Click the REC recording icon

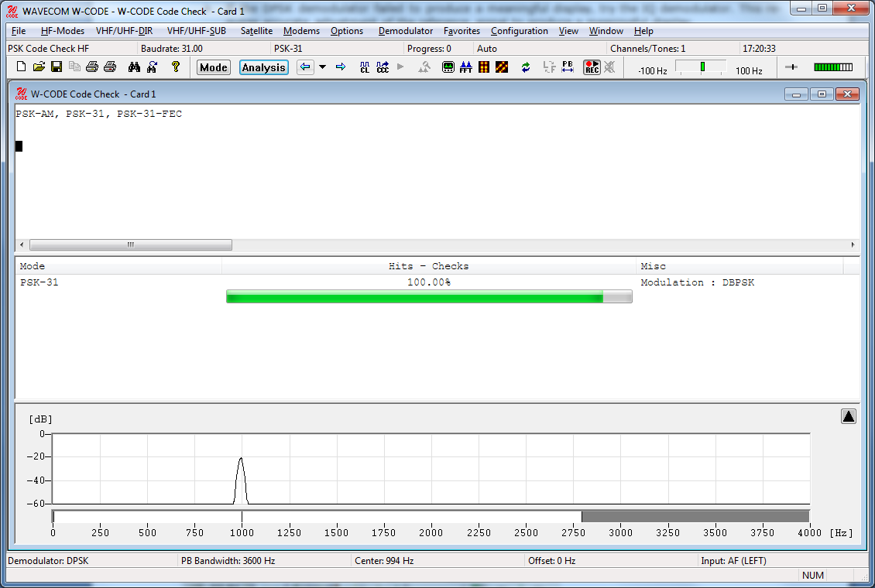coord(592,67)
